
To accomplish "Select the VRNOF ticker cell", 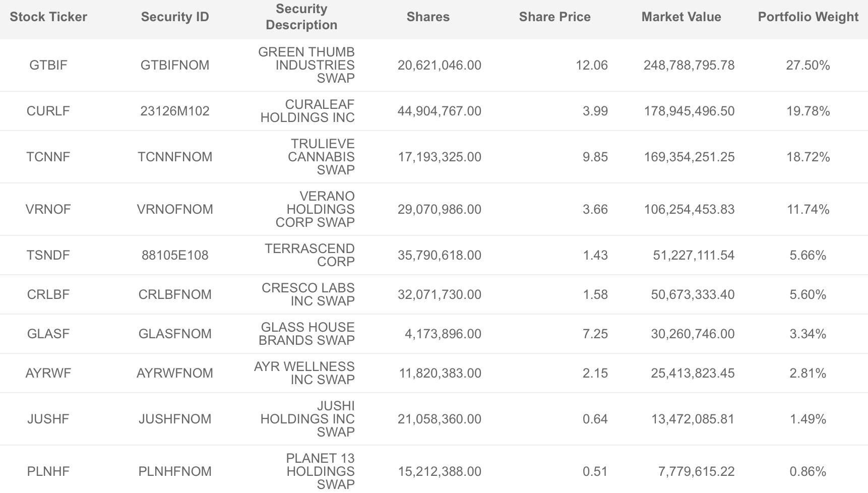I will pyautogui.click(x=48, y=209).
